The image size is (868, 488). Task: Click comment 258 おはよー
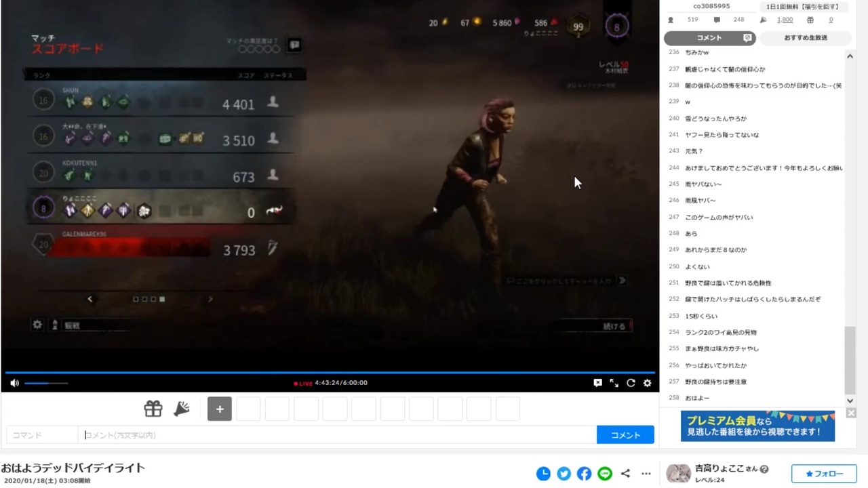point(697,399)
